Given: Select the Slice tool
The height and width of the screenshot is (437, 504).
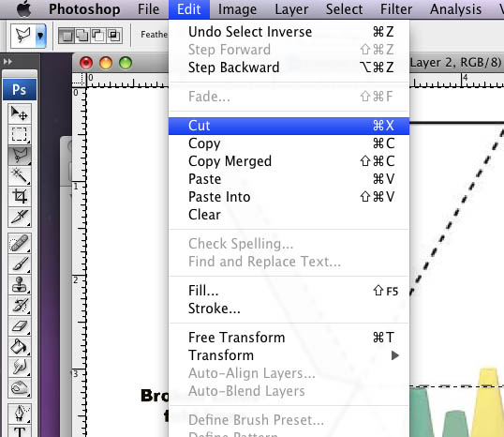Looking at the screenshot, I should click(x=20, y=217).
